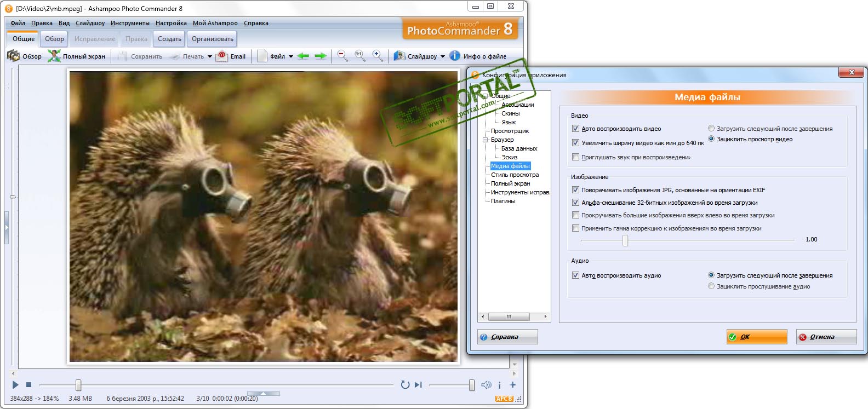Open Инфо о файле info icon
The image size is (868, 409).
coord(455,56)
